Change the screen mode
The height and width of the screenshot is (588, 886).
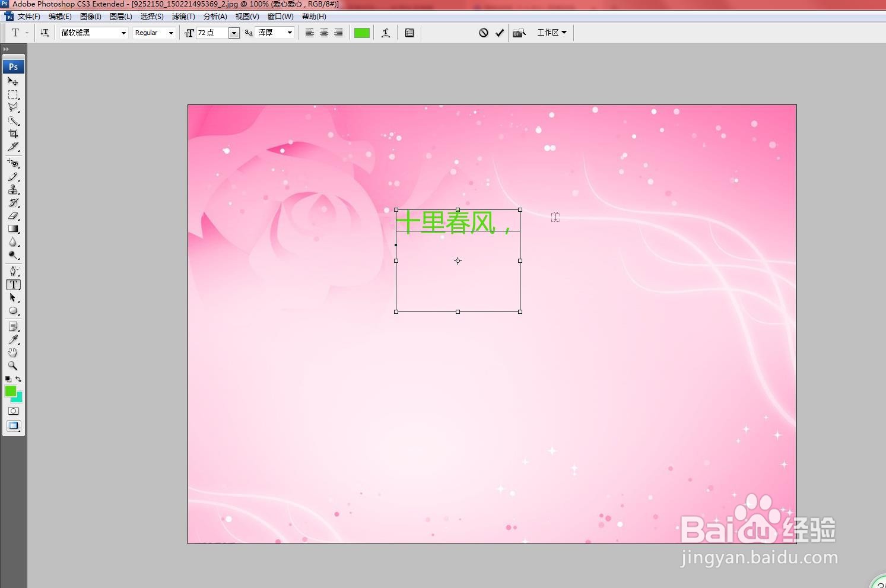(x=13, y=425)
